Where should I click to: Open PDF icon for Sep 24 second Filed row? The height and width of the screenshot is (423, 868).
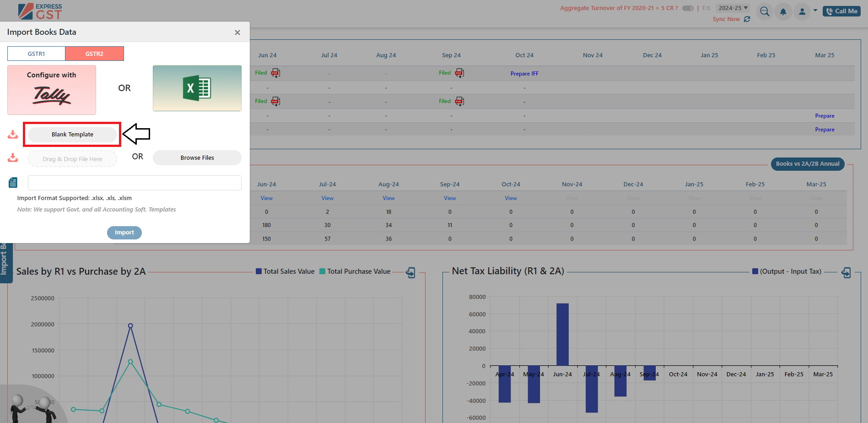point(459,101)
